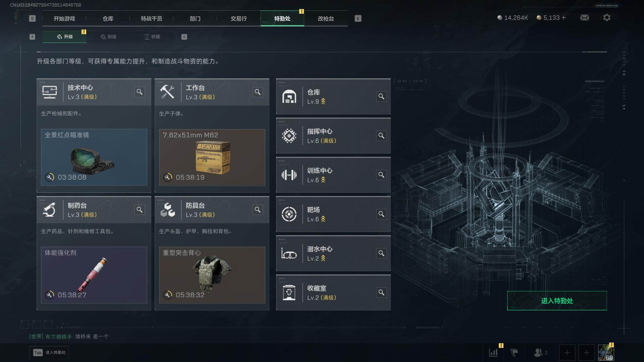
Task: Click magnifier on 工作台 card
Action: (258, 92)
